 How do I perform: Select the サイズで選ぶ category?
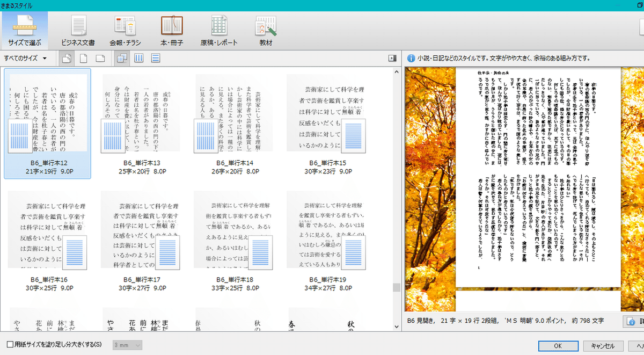(24, 30)
